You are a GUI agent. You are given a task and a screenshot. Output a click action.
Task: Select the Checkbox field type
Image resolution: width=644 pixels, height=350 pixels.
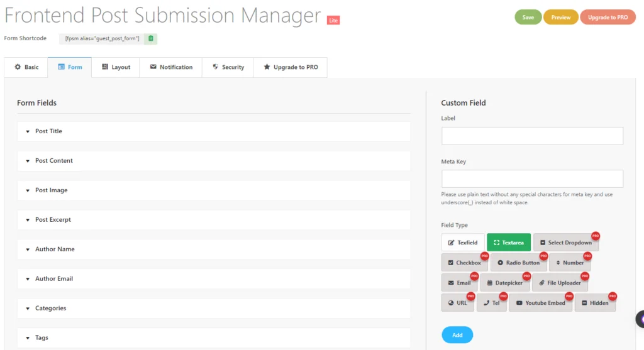(464, 263)
